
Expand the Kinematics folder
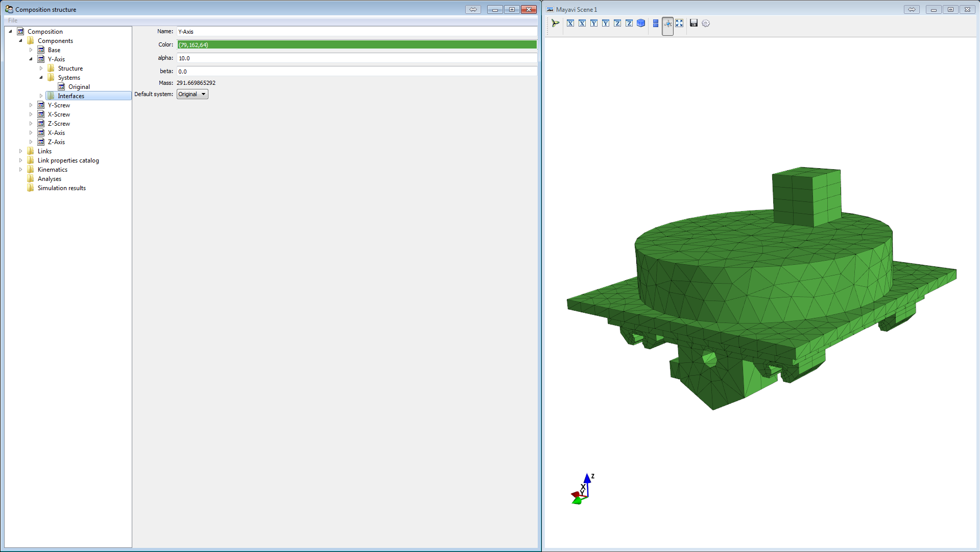point(20,170)
